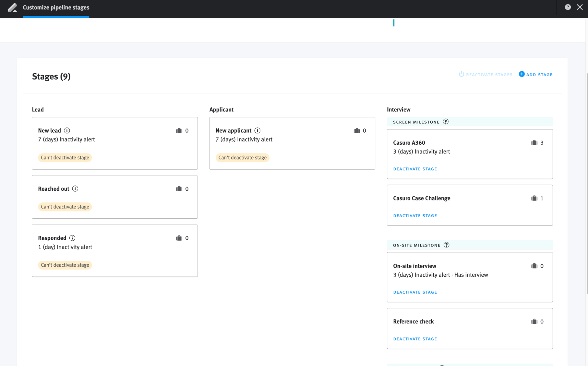This screenshot has width=588, height=366.
Task: Click info icon next to New lead
Action: click(67, 130)
